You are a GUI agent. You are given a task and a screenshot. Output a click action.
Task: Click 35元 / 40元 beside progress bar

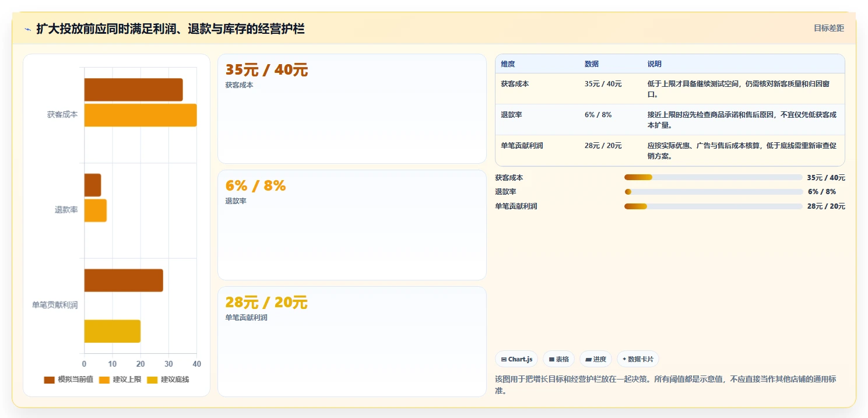pos(826,178)
